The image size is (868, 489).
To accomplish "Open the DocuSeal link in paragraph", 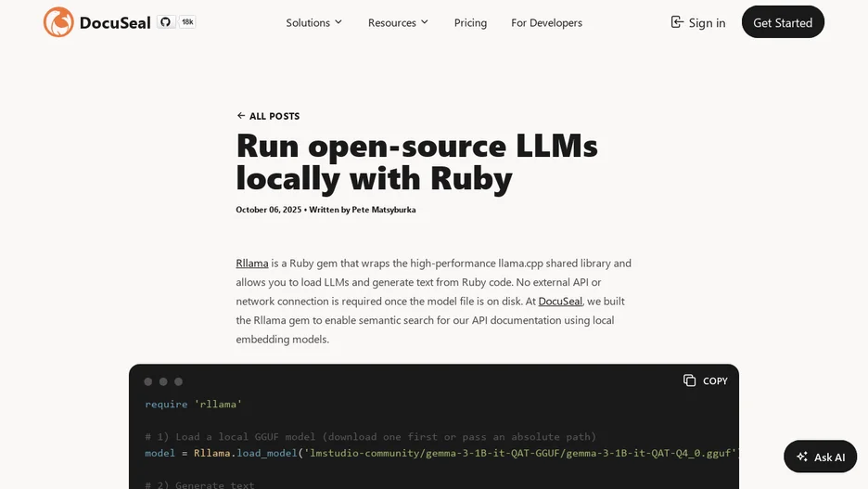I will coord(560,302).
